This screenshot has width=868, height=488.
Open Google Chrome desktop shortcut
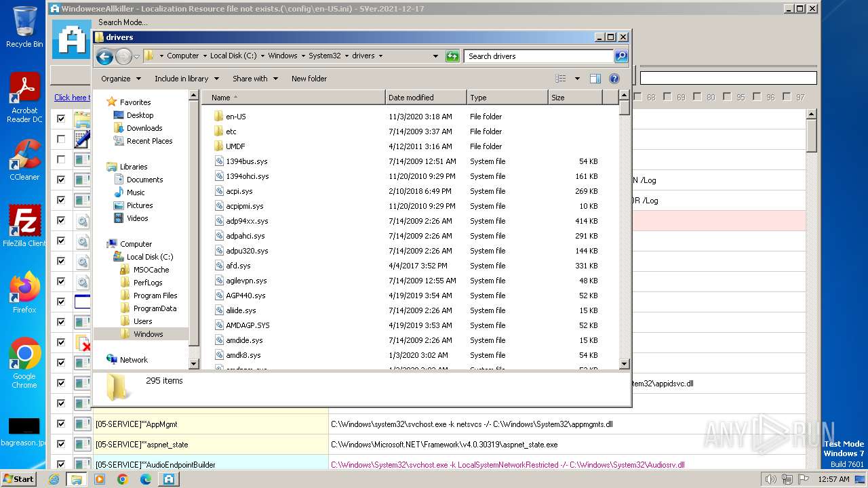[x=24, y=363]
